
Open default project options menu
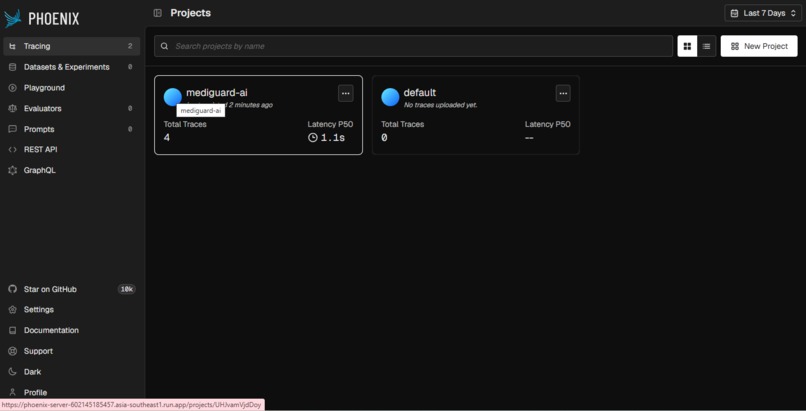coord(563,94)
